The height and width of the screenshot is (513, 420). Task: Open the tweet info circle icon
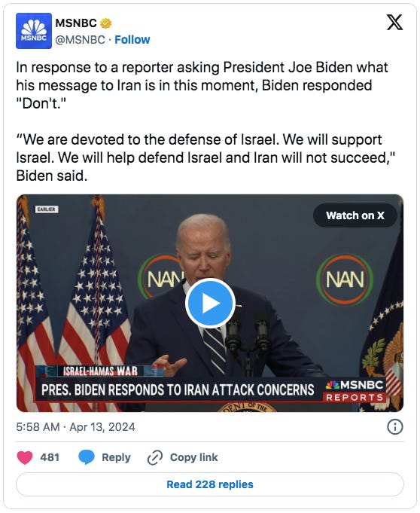pos(395,427)
